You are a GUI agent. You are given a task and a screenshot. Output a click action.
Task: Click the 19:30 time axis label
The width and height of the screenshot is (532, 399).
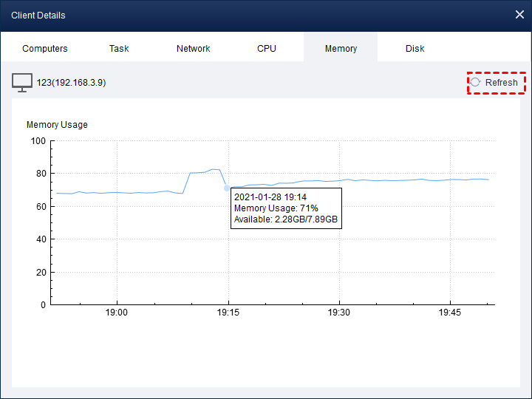tap(339, 313)
